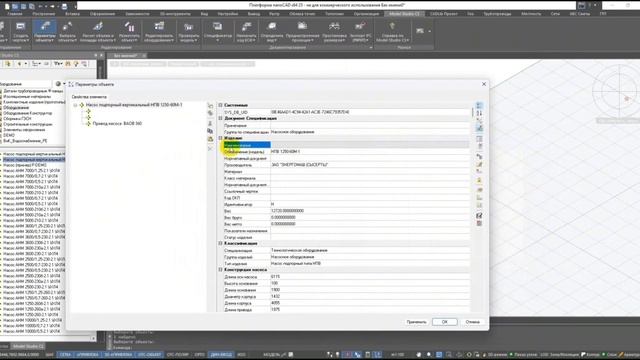Toggle 3D оПРИВЯЗКА in status bar
Viewport: 640px width, 360px height.
[118, 355]
